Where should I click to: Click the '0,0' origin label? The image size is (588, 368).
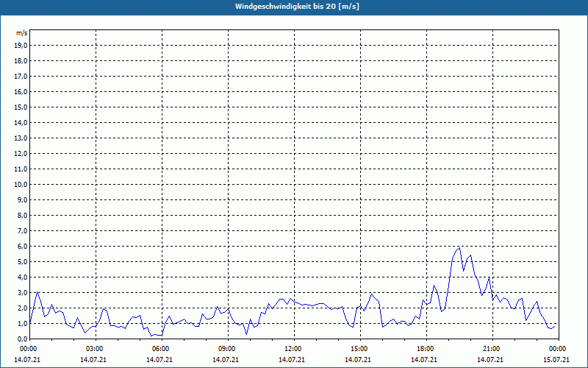point(22,339)
